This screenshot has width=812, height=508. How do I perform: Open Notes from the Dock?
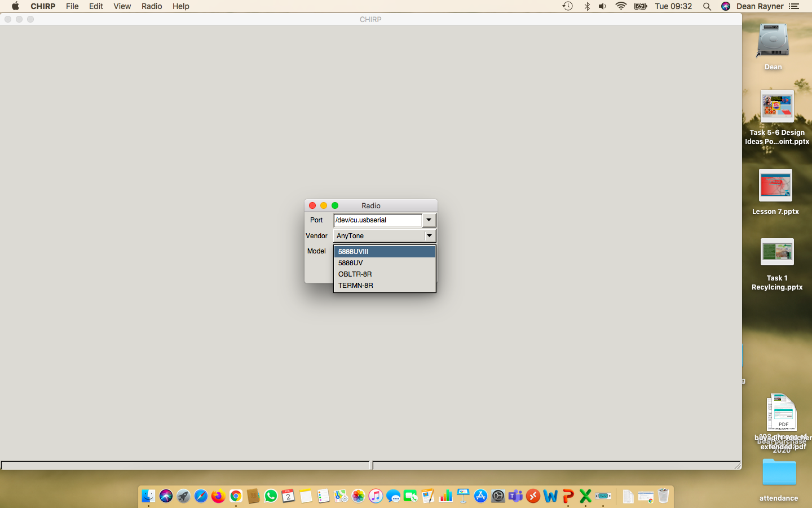(x=306, y=496)
